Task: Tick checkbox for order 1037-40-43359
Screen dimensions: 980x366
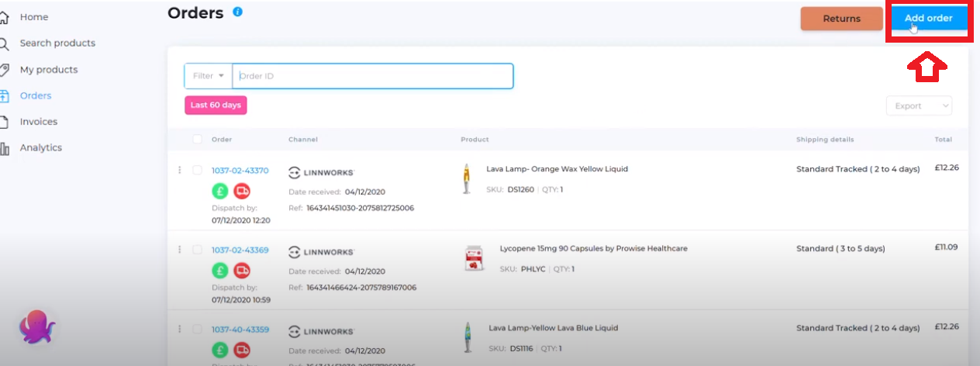Action: coord(197,330)
